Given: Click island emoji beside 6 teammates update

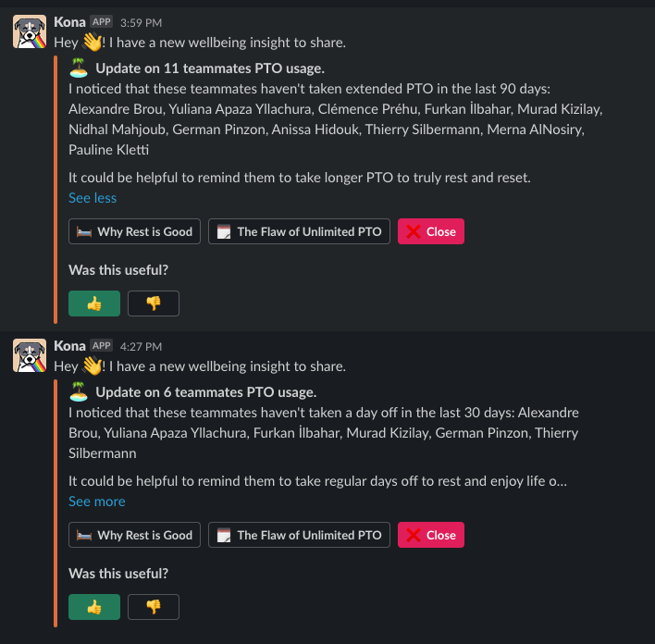Looking at the screenshot, I should click(x=79, y=391).
